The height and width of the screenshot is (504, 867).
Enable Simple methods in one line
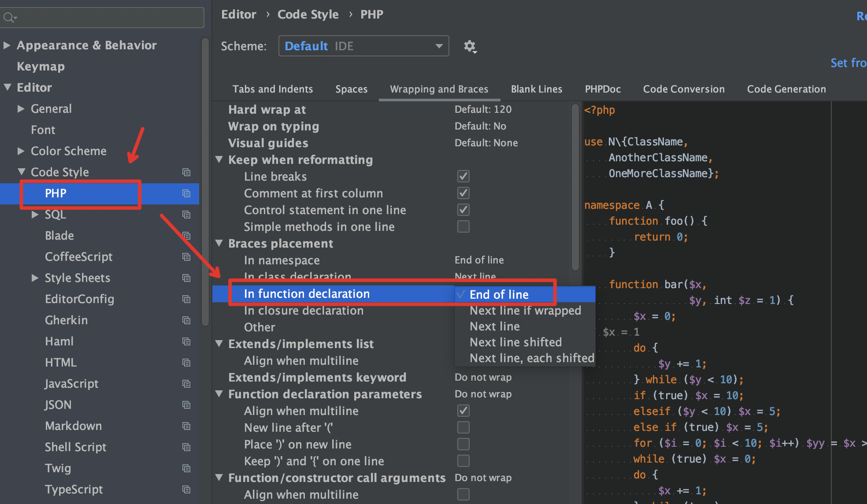463,227
